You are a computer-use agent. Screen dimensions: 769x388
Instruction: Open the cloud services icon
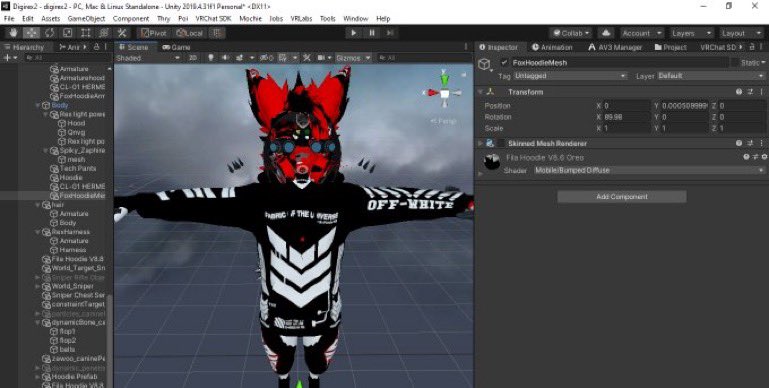pyautogui.click(x=607, y=33)
